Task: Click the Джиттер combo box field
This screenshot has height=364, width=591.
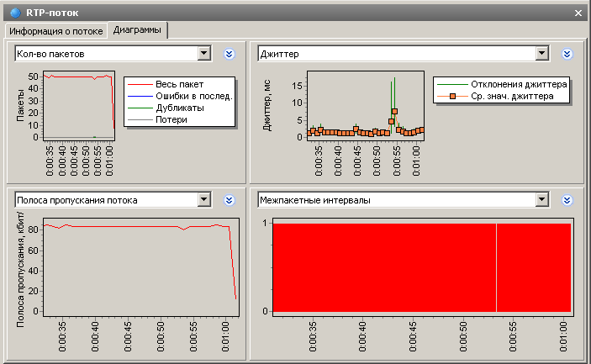Action: 404,54
